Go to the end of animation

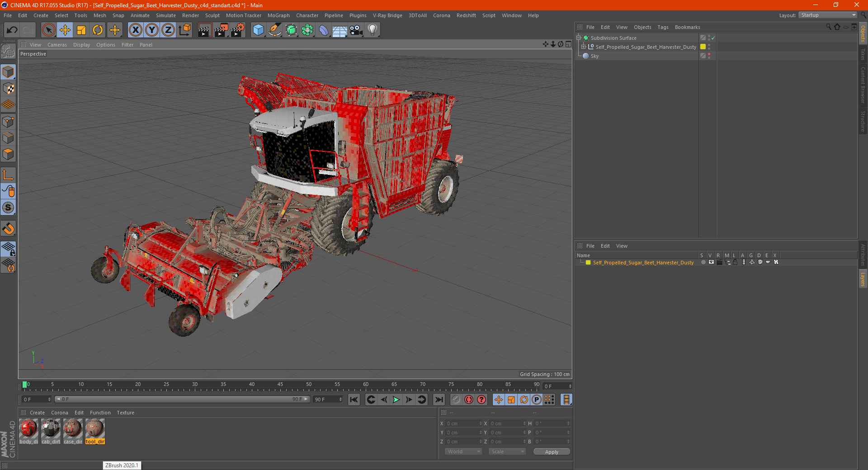point(439,399)
